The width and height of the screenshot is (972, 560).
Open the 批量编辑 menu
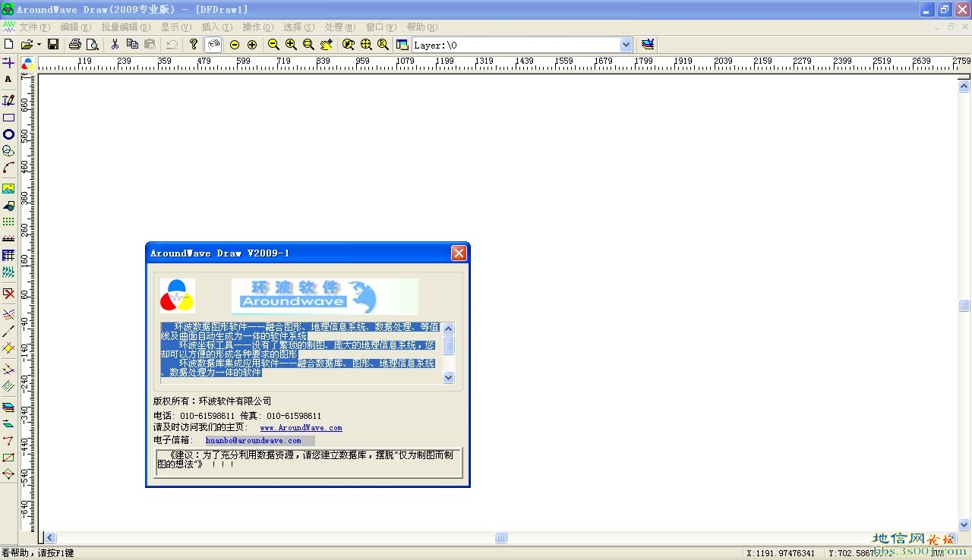(126, 27)
